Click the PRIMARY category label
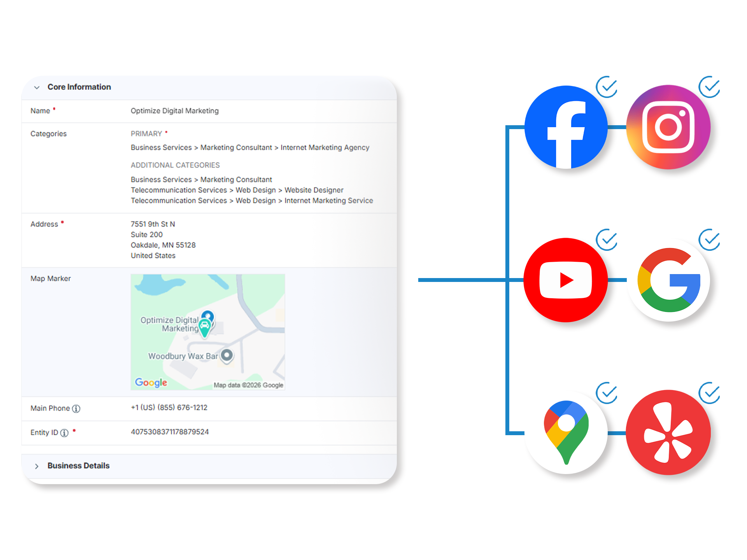 (146, 134)
